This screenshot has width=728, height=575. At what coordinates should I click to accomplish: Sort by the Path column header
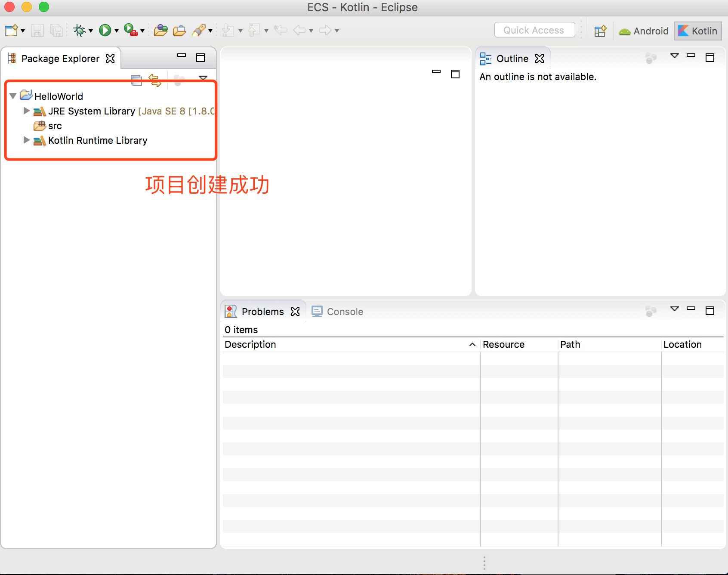609,344
